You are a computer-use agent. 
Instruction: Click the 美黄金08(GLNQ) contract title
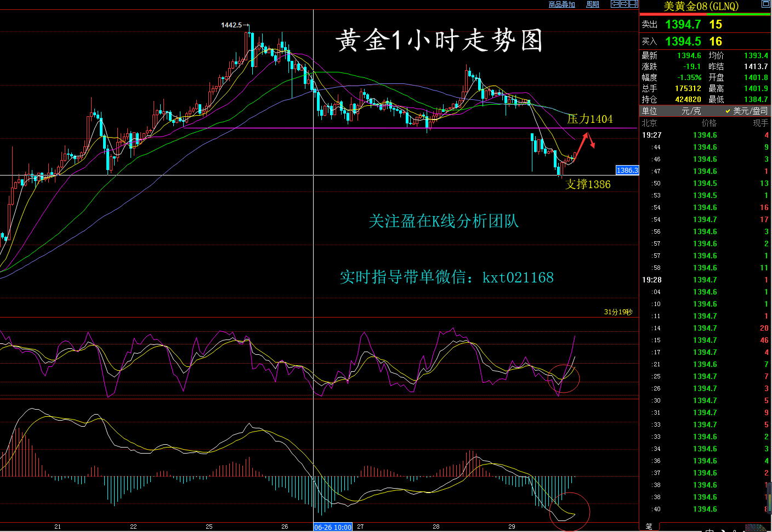(x=701, y=7)
